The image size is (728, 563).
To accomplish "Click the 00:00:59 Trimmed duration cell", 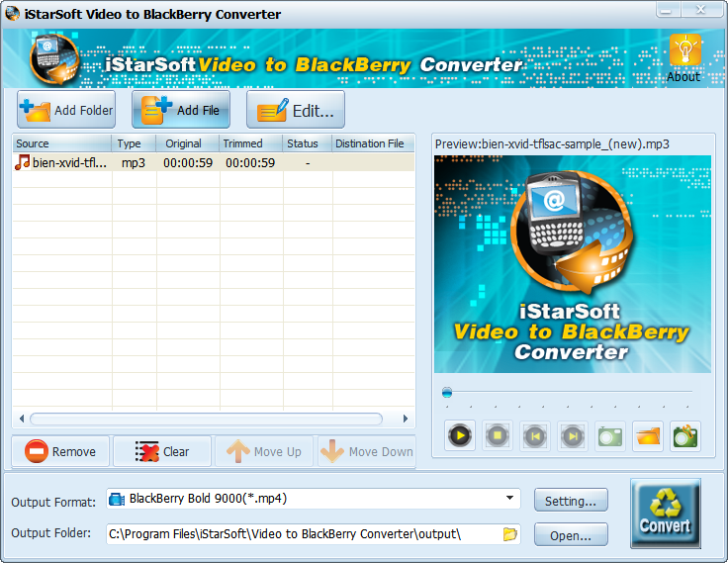I will tap(250, 163).
